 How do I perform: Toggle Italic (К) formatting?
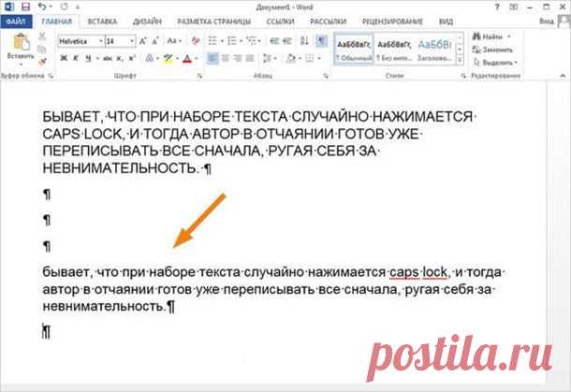(76, 58)
